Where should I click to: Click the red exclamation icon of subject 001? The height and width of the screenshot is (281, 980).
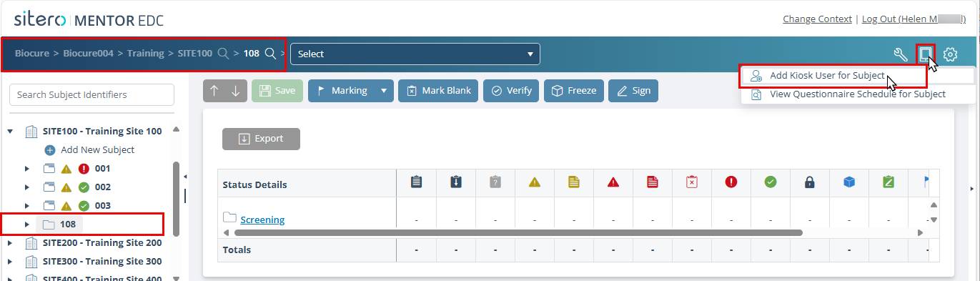point(83,169)
